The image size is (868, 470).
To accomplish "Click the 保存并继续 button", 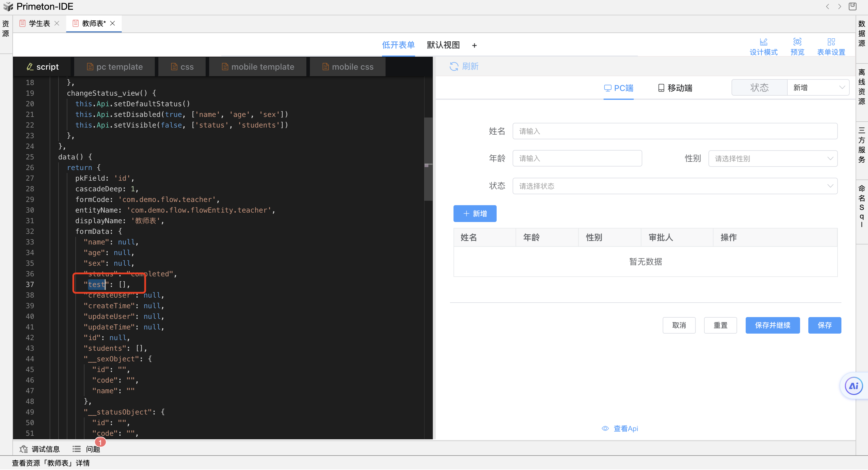I will pyautogui.click(x=772, y=326).
